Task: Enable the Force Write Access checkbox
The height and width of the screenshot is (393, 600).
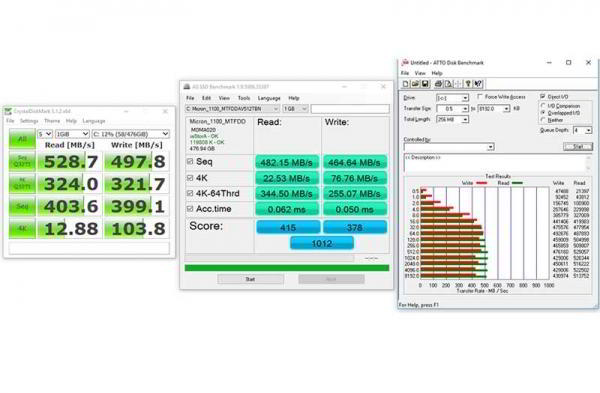Action: pyautogui.click(x=480, y=97)
